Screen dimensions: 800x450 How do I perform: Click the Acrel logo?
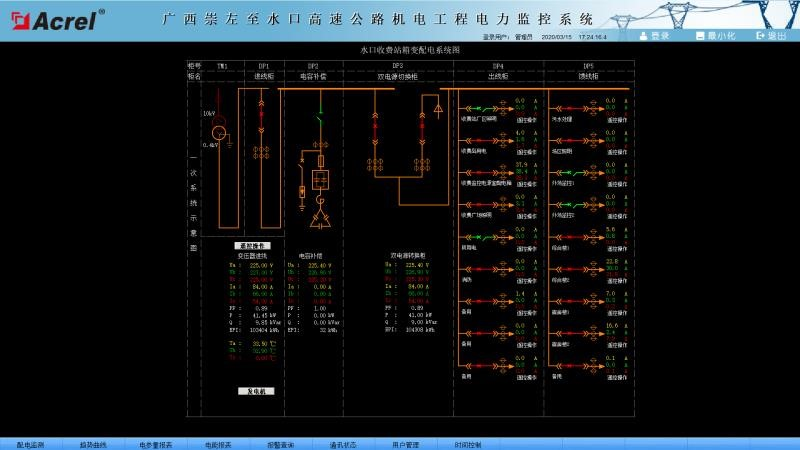tap(57, 20)
